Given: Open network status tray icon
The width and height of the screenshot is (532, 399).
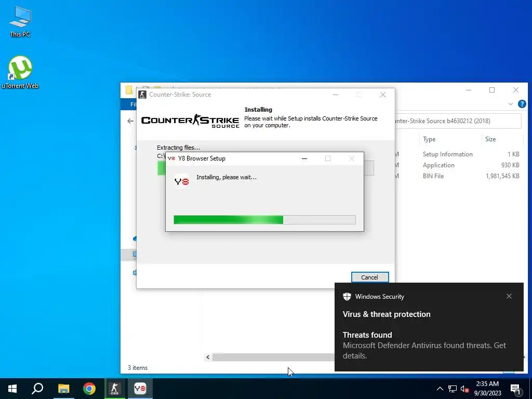Looking at the screenshot, I should pyautogui.click(x=453, y=389).
